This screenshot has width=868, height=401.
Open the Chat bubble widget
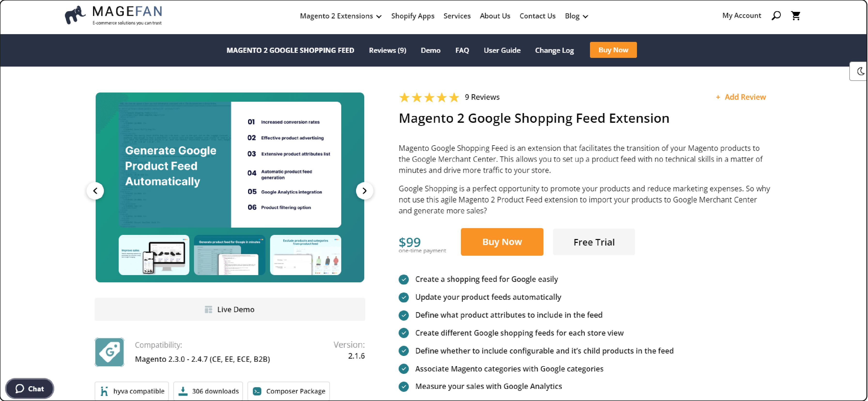[30, 389]
